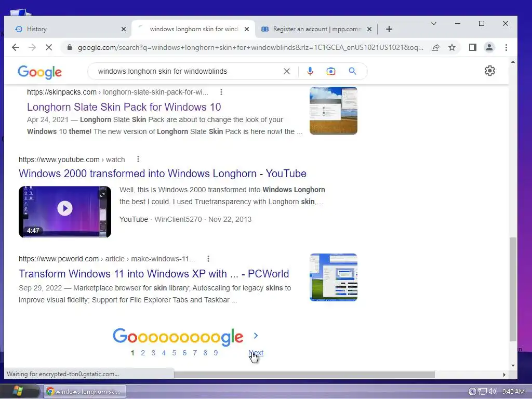Viewport: 532px width, 399px height.
Task: Open more options for youtube.com result
Action: (138, 159)
